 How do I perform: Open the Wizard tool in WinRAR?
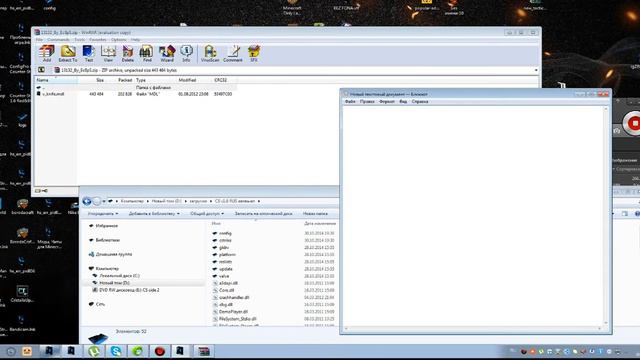(x=167, y=53)
